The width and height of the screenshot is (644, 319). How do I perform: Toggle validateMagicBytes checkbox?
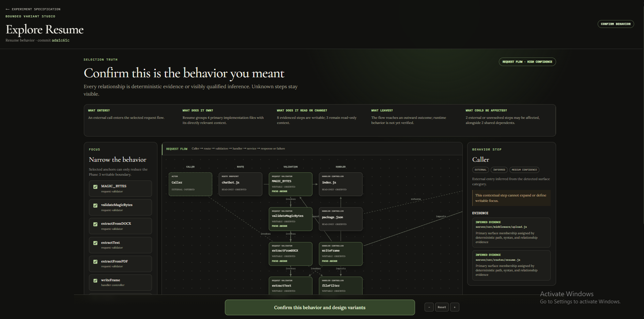point(95,205)
